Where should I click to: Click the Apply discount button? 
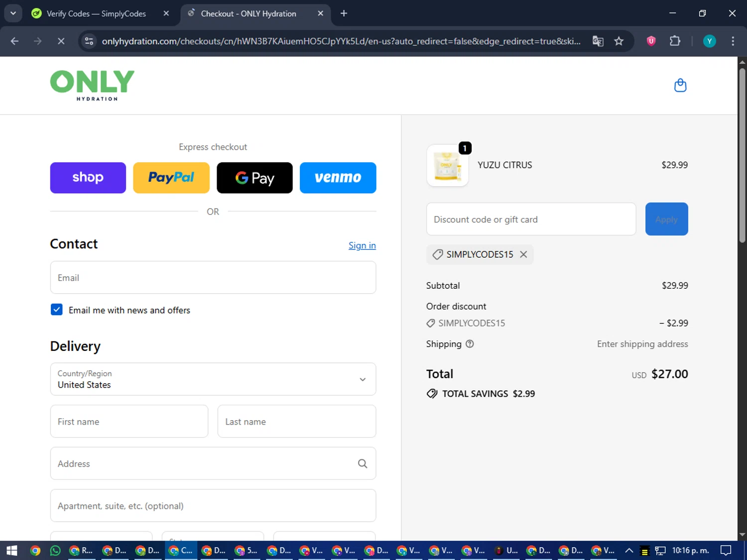click(x=666, y=219)
